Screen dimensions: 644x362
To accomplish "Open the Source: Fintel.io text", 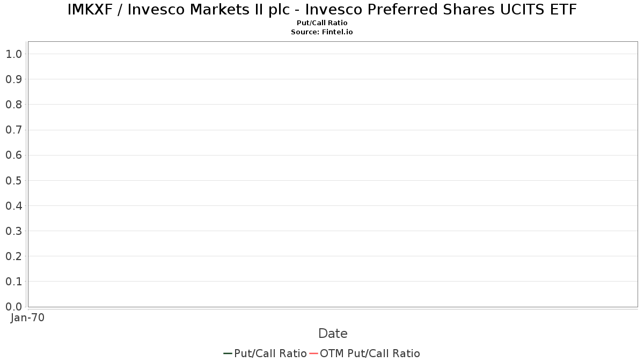I will pyautogui.click(x=322, y=32).
